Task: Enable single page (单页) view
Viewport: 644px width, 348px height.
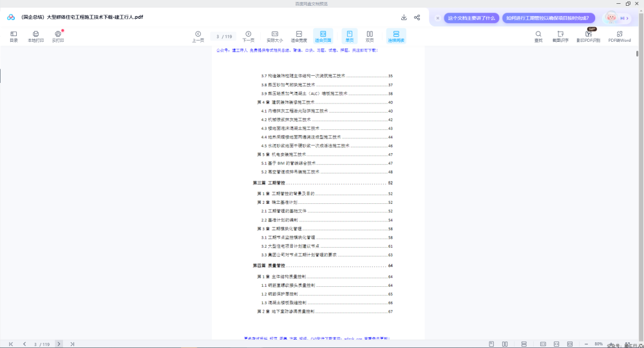Action: coord(350,37)
